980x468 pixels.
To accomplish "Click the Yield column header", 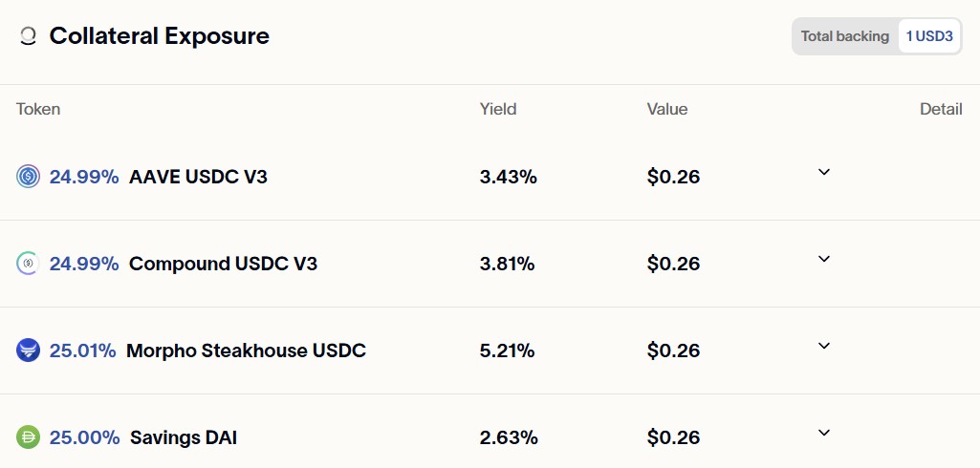I will [x=498, y=109].
